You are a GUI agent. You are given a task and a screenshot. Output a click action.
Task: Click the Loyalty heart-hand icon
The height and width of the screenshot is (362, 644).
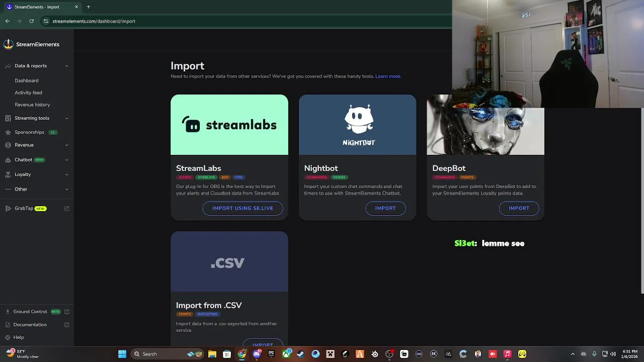pyautogui.click(x=8, y=174)
